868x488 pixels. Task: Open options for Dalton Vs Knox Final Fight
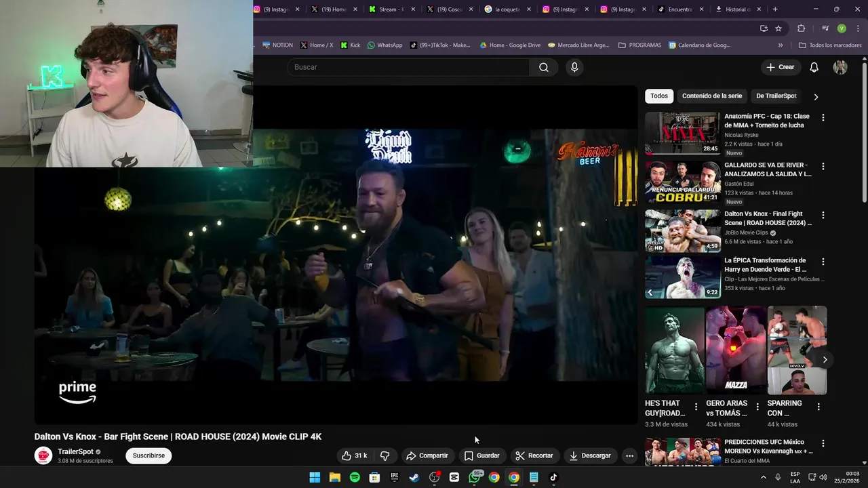(823, 215)
